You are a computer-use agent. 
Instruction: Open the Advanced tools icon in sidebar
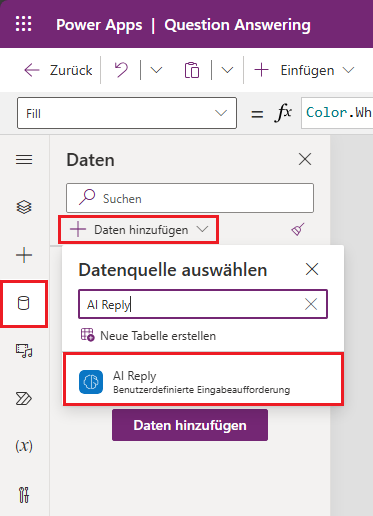(24, 495)
